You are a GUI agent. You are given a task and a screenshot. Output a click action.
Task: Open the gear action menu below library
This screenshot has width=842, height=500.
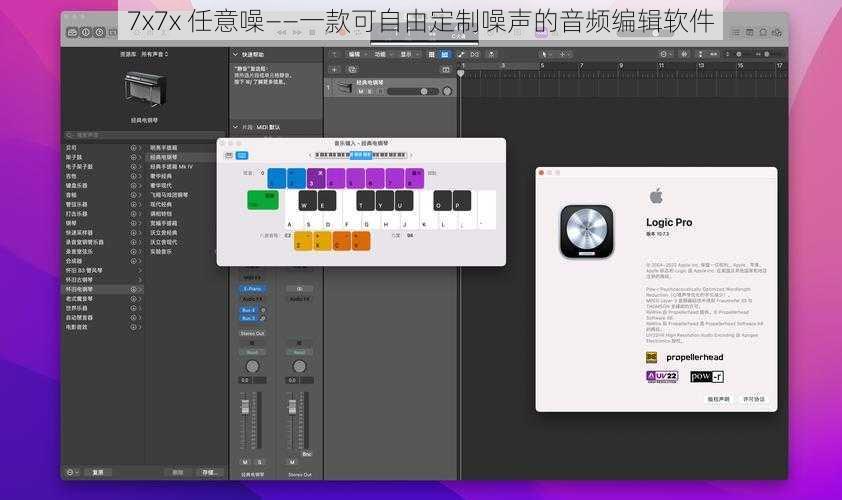[72, 472]
